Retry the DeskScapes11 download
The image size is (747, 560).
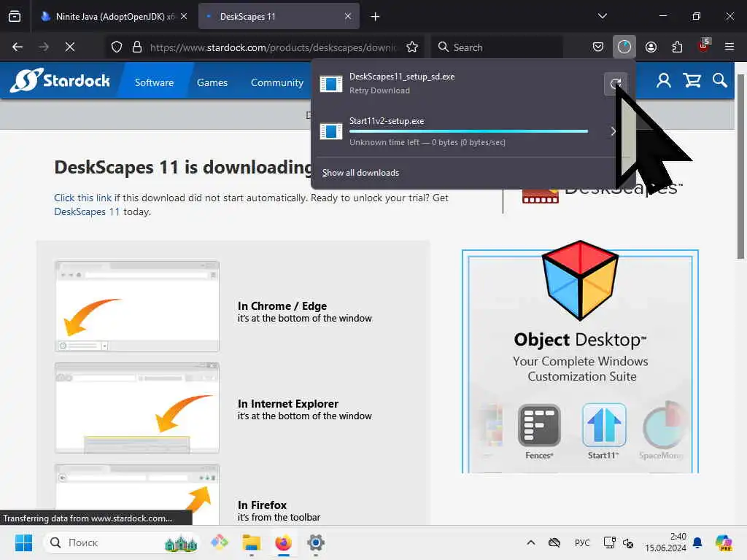pos(616,85)
